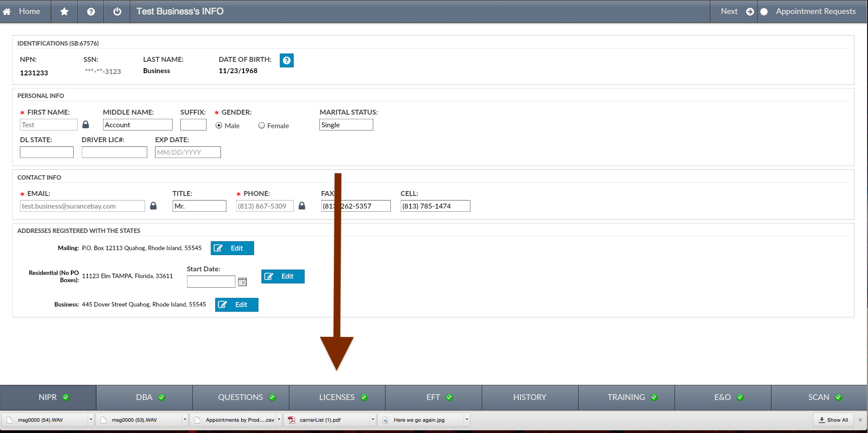Expand options arrow for msg0000 (54).WAV download
The width and height of the screenshot is (868, 433).
[91, 420]
